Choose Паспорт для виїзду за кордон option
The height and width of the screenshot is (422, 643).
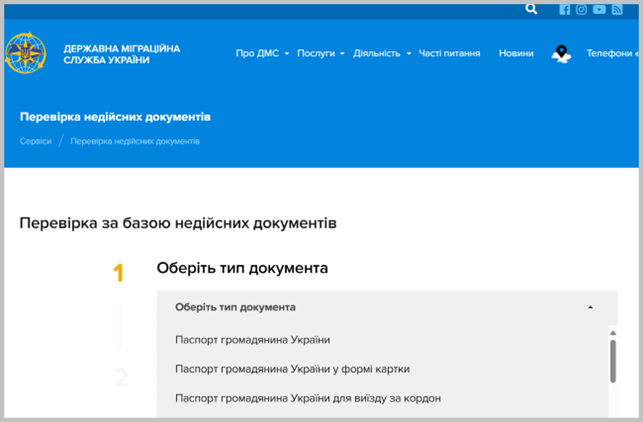point(308,398)
